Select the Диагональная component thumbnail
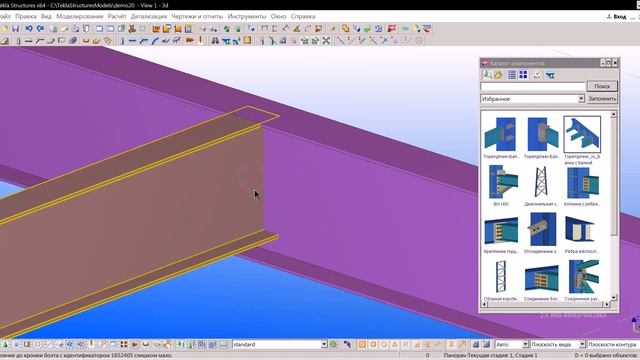The width and height of the screenshot is (640, 360). click(x=541, y=182)
